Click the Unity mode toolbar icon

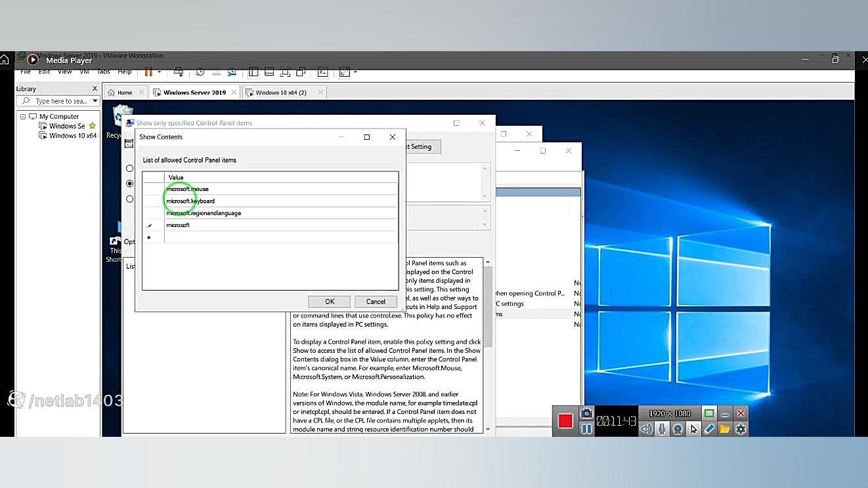click(x=301, y=72)
